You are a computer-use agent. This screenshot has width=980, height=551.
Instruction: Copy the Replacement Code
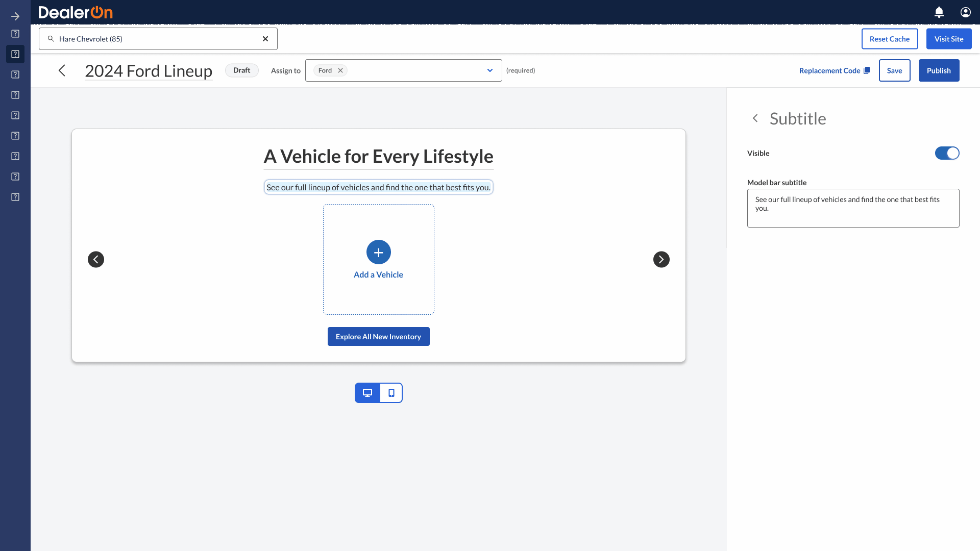[835, 70]
